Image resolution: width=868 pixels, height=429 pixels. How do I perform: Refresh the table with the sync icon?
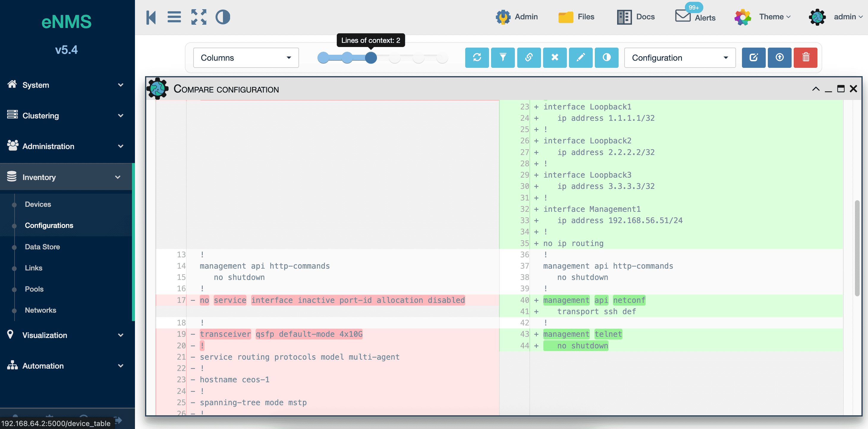[477, 58]
